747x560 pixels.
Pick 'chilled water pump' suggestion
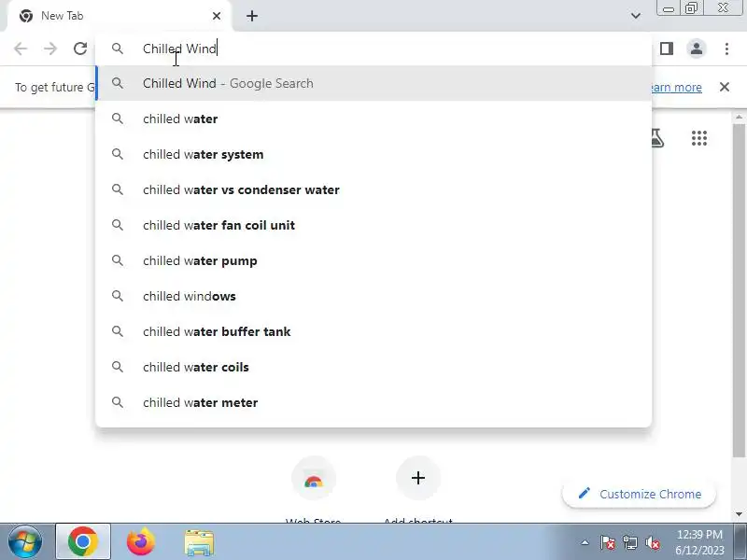pos(373,260)
